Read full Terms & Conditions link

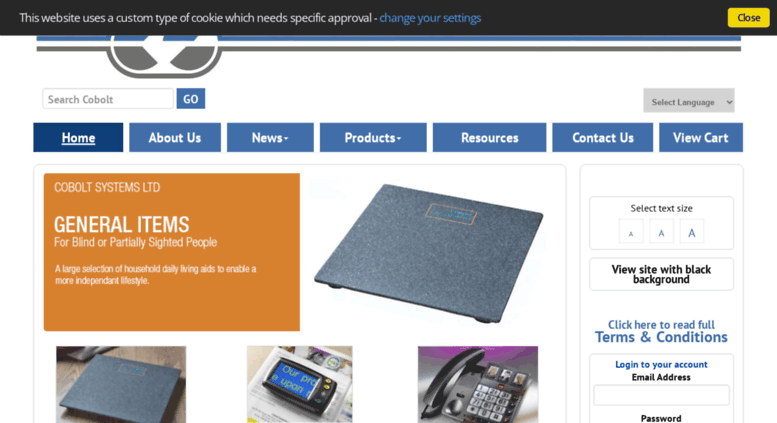[661, 331]
